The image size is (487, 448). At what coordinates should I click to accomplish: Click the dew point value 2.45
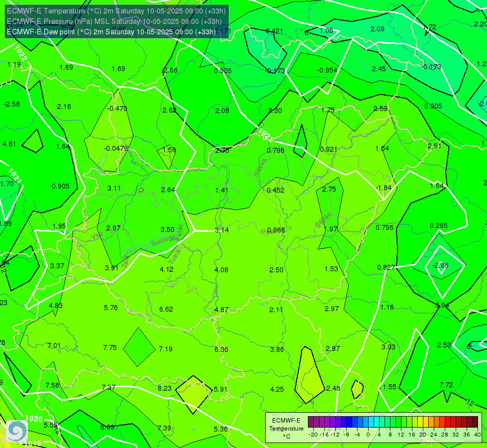[x=379, y=69]
